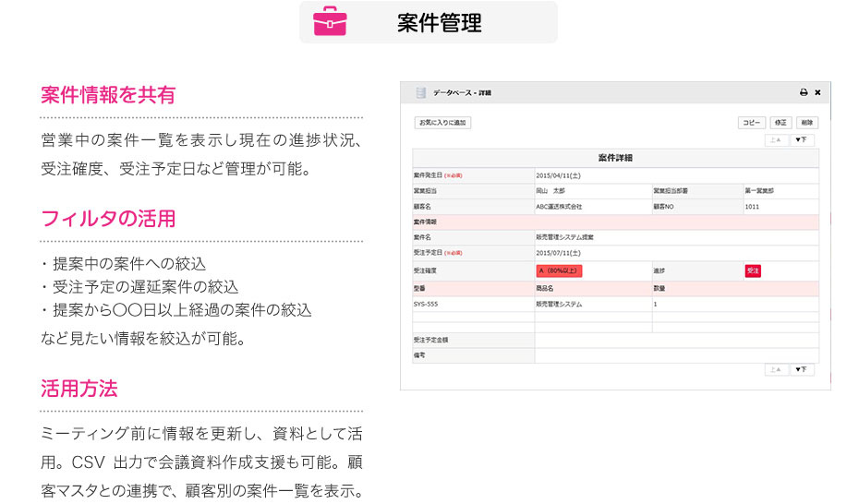
Task: Click the bottom ▼下 next record button
Action: pyautogui.click(x=803, y=369)
